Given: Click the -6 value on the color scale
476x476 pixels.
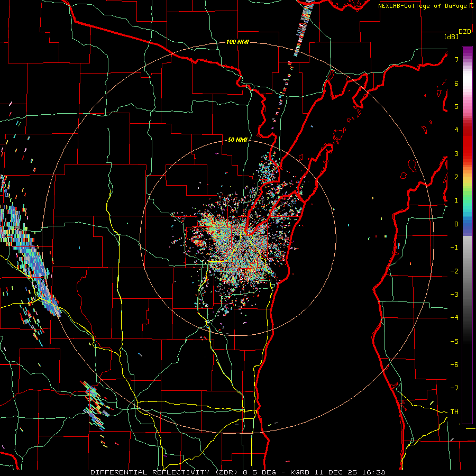Looking at the screenshot, I should coord(454,364).
